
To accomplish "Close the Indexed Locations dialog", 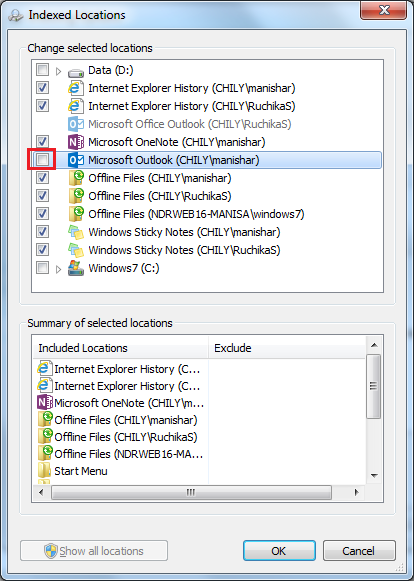I will (x=384, y=10).
